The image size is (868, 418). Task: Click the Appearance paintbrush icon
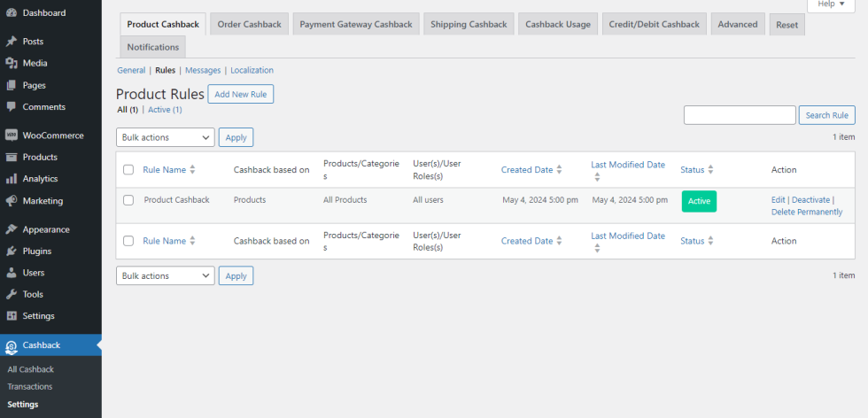click(12, 229)
